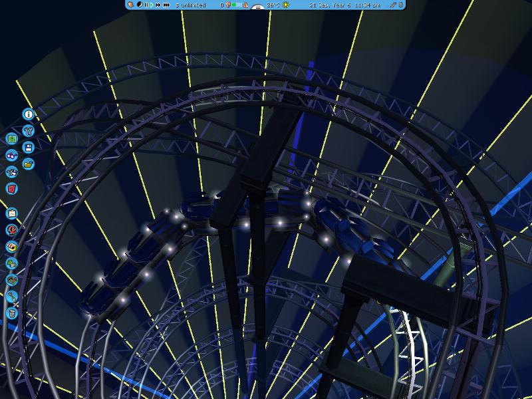Click the date '21 Sep, Year 6'
The width and height of the screenshot is (532, 399).
click(329, 5)
